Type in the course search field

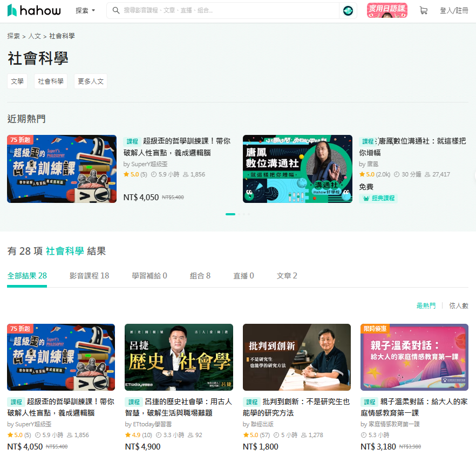(227, 10)
